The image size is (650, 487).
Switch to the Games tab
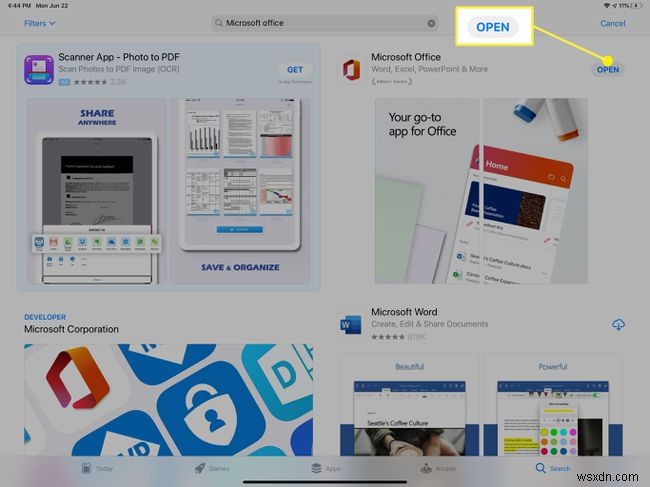click(x=212, y=468)
